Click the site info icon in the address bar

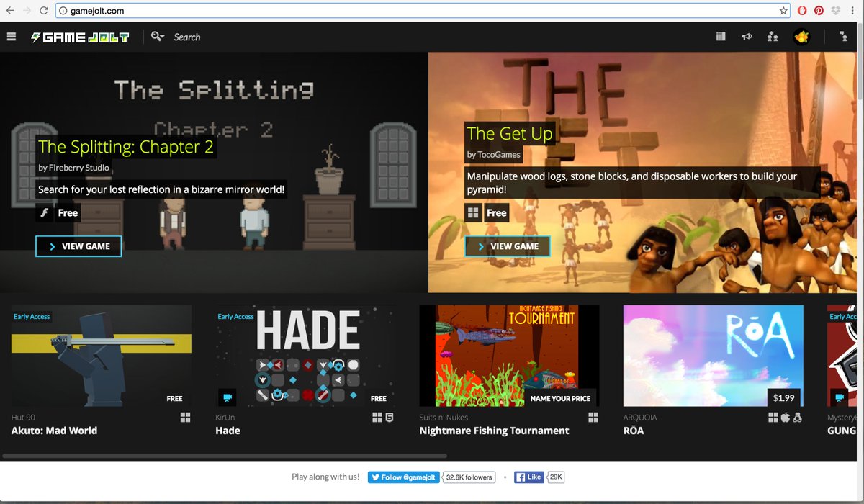63,11
